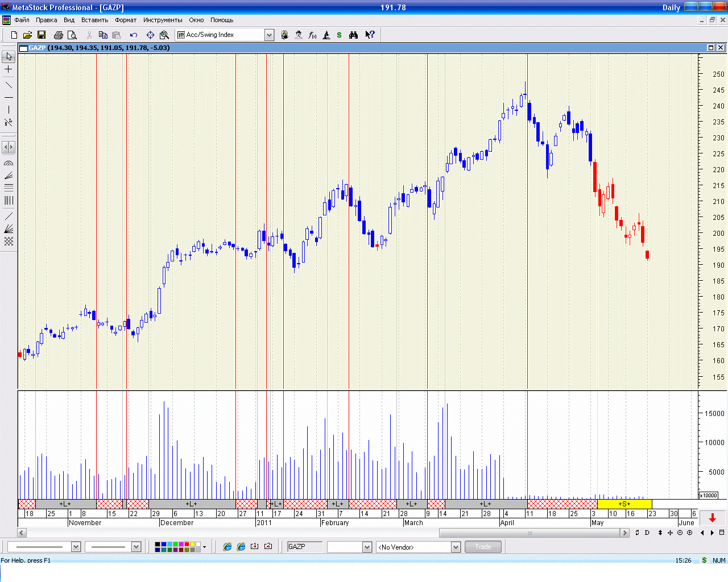
Task: Toggle the red arrow at bottom right
Action: point(712,518)
